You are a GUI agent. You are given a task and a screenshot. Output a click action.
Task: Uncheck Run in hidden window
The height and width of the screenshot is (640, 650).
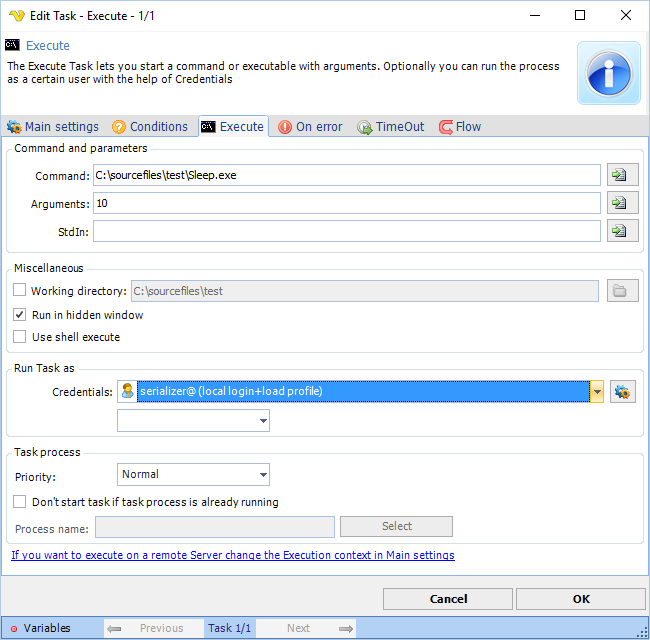click(x=20, y=315)
